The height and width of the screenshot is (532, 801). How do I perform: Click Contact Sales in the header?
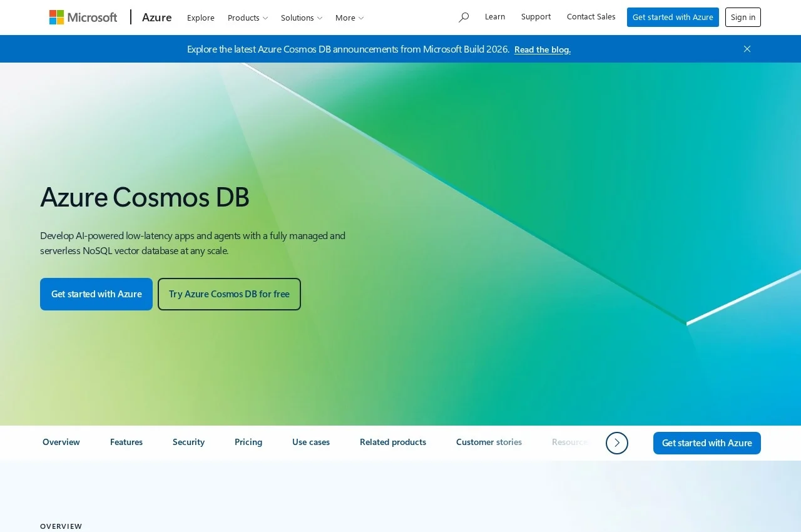591,17
